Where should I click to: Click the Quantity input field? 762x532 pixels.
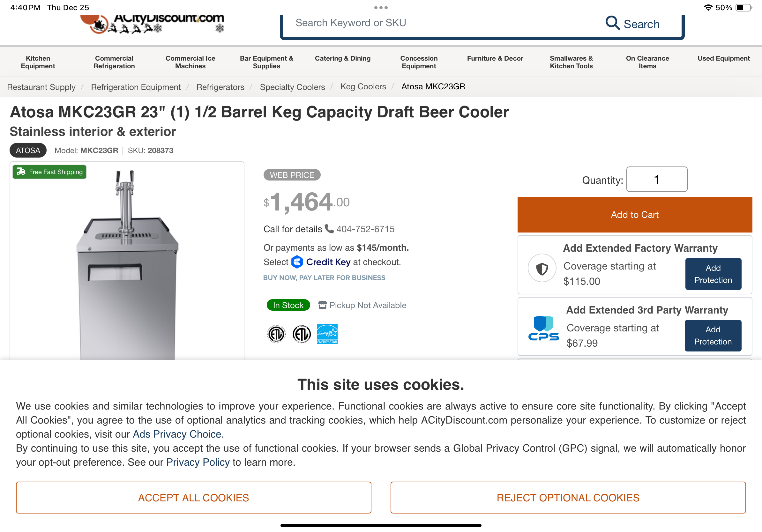pos(656,180)
